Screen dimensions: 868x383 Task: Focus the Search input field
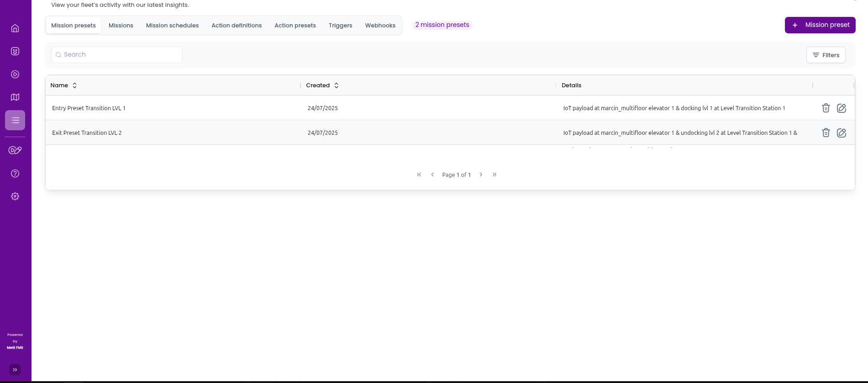tap(117, 55)
